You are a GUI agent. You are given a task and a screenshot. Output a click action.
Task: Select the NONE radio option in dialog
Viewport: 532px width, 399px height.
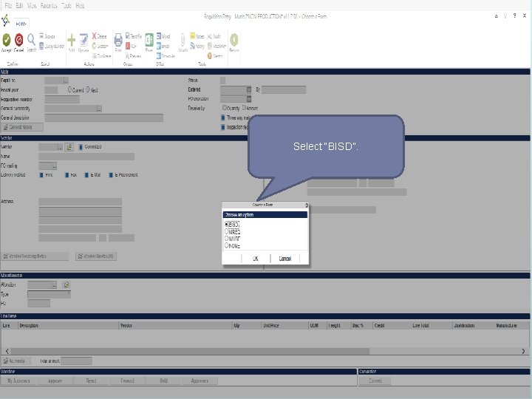tap(226, 245)
